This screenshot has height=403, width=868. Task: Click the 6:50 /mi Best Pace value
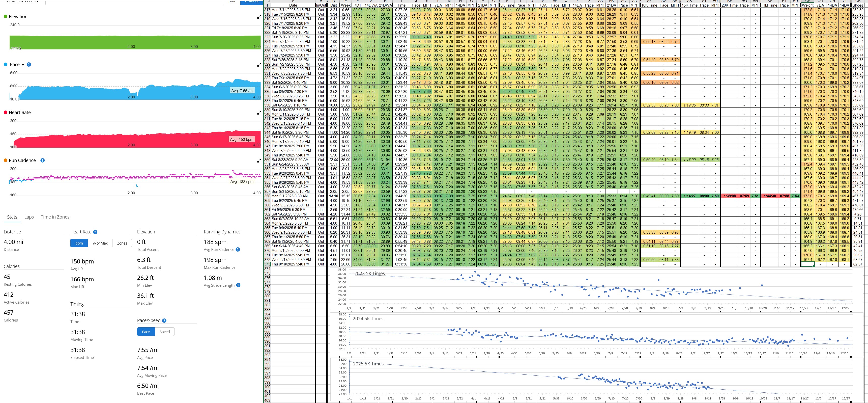click(x=148, y=386)
